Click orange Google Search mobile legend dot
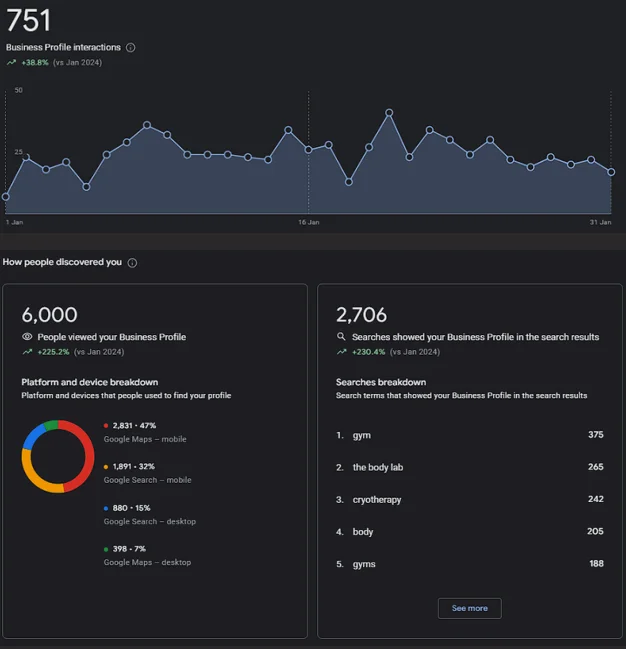The width and height of the screenshot is (626, 649). coord(107,467)
